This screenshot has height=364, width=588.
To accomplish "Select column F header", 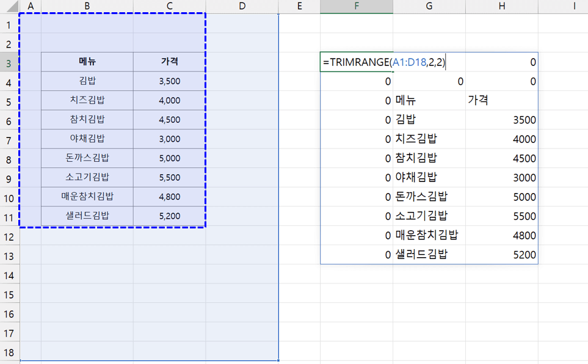I will pyautogui.click(x=357, y=6).
